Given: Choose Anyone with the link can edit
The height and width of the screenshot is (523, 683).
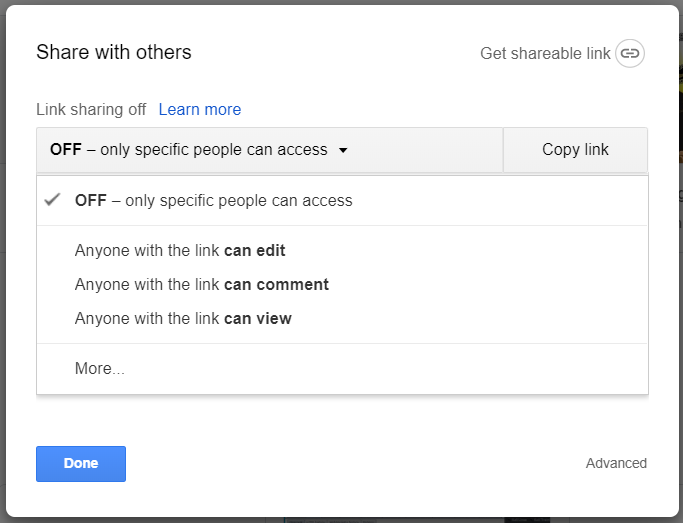Looking at the screenshot, I should click(x=180, y=251).
